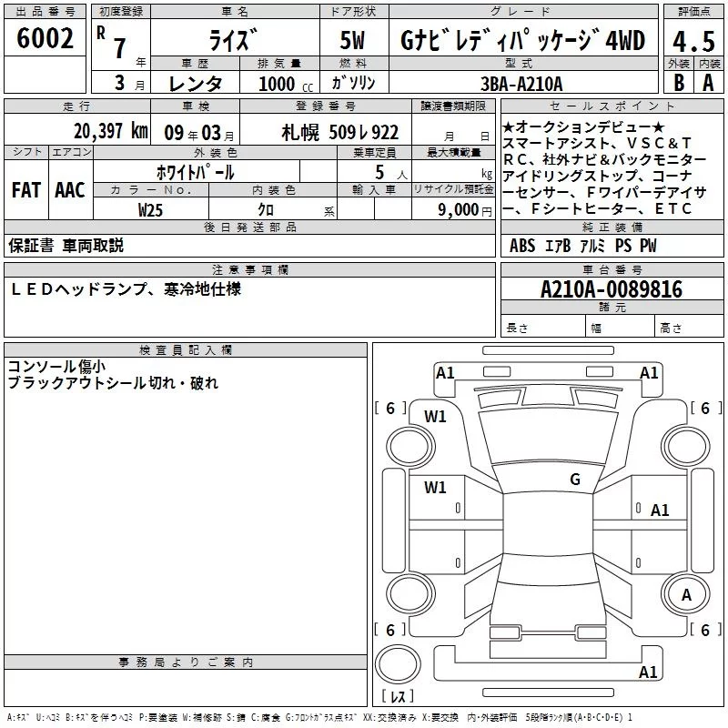Viewport: 728px width, 728px height.
Task: Select the exterior grade B
Action: coord(679,83)
